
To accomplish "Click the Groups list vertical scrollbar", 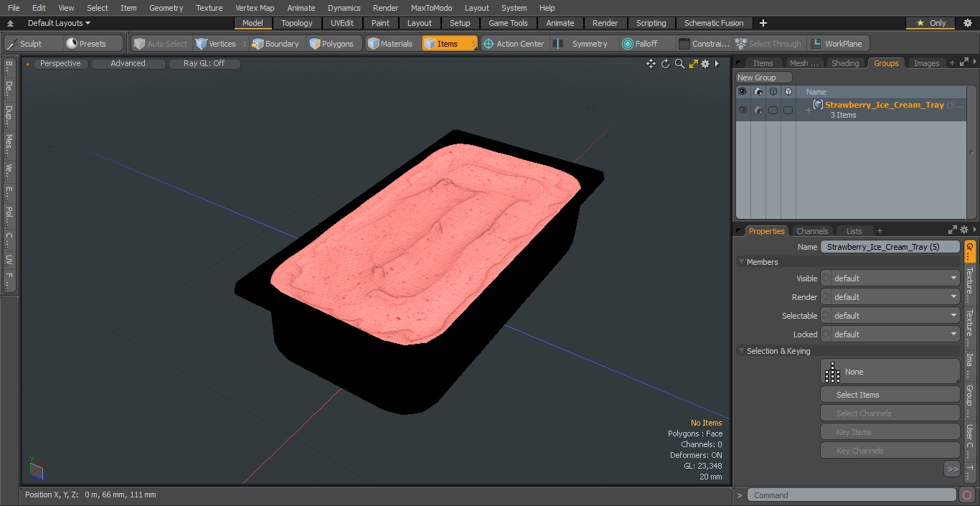I will point(970,152).
